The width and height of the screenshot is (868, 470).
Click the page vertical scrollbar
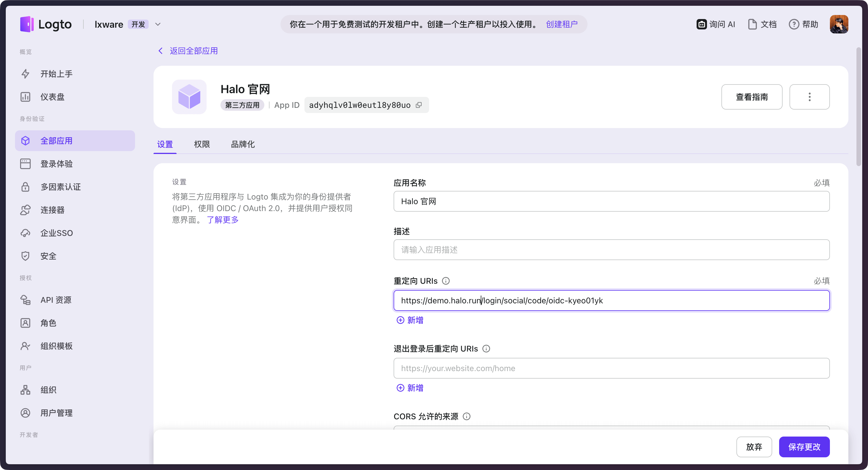(858, 107)
